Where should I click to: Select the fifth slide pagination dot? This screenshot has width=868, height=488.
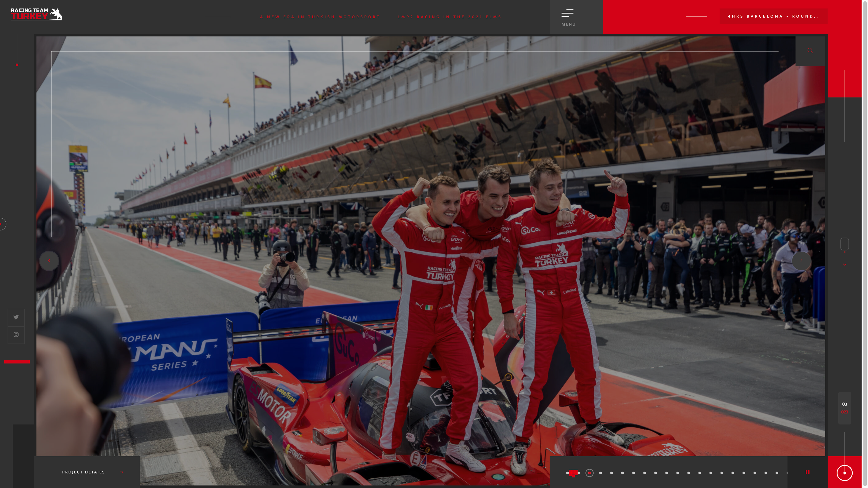tap(612, 473)
